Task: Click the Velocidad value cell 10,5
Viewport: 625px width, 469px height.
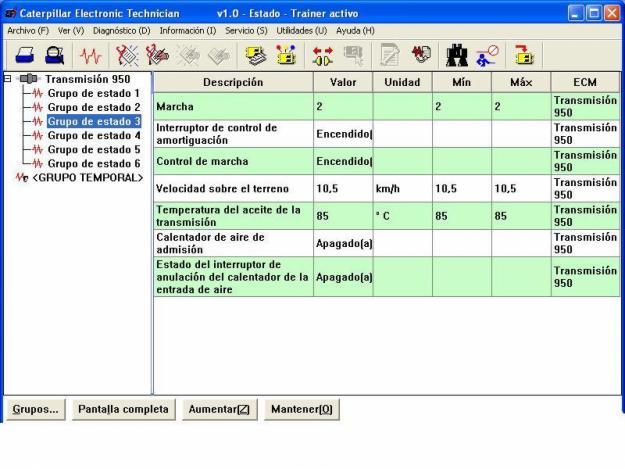Action: coord(343,188)
